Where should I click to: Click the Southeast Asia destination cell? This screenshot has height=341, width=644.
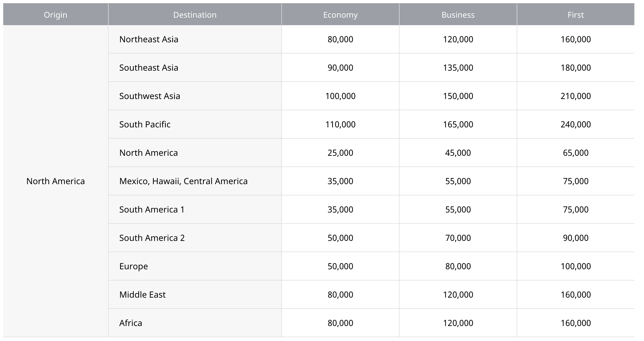(x=149, y=68)
